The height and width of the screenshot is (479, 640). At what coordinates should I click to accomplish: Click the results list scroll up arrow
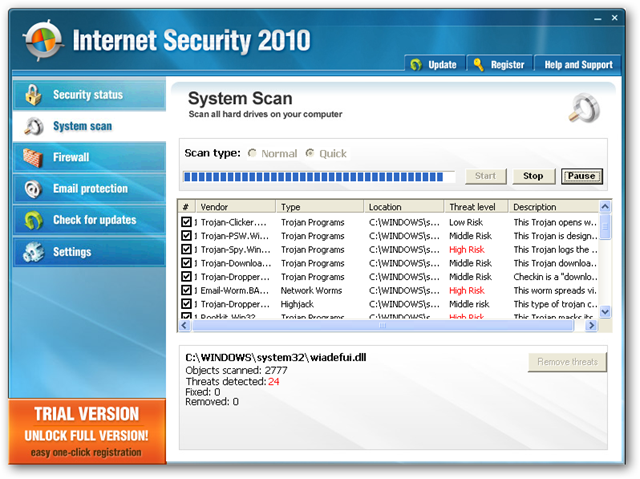[605, 206]
